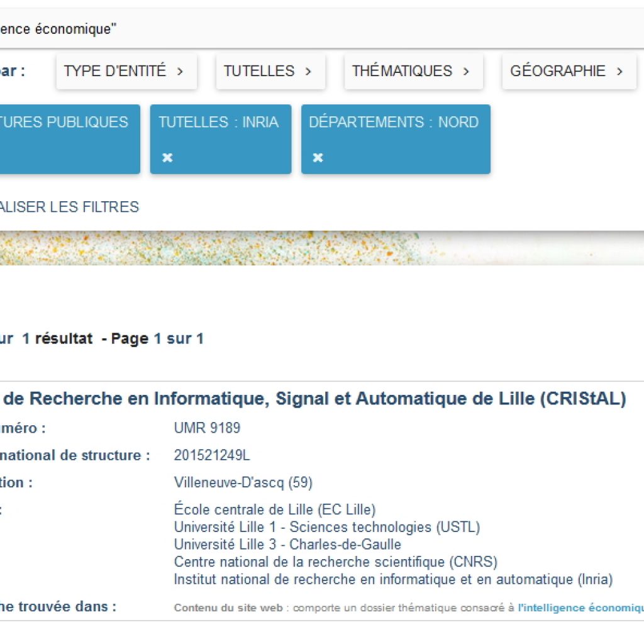Image resolution: width=644 pixels, height=644 pixels.
Task: Click Centre national de la recherche scientifique (CNRS)
Action: 336,562
